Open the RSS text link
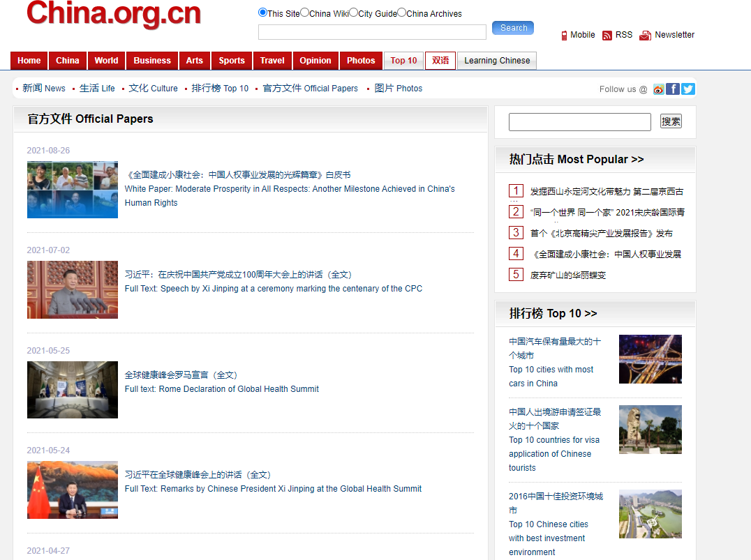 624,35
